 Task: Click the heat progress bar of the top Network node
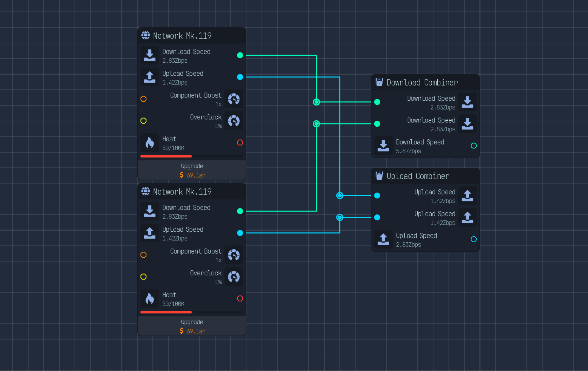point(192,156)
